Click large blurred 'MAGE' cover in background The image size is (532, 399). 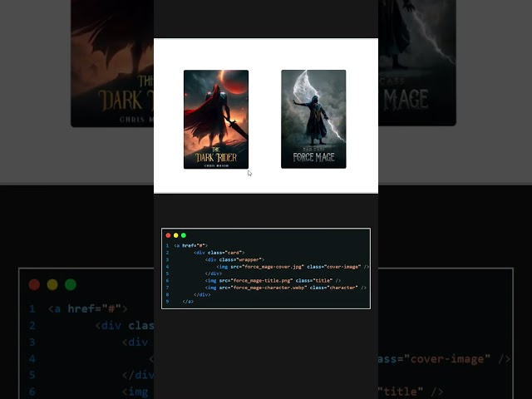coord(417,63)
